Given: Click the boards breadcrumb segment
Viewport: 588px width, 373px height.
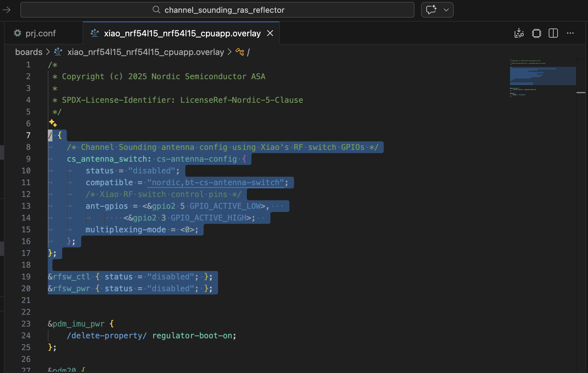Looking at the screenshot, I should click(x=29, y=52).
